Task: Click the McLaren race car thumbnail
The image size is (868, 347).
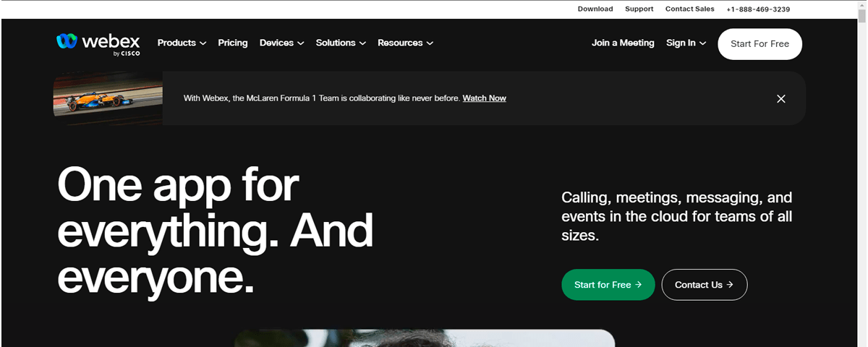Action: [x=108, y=98]
